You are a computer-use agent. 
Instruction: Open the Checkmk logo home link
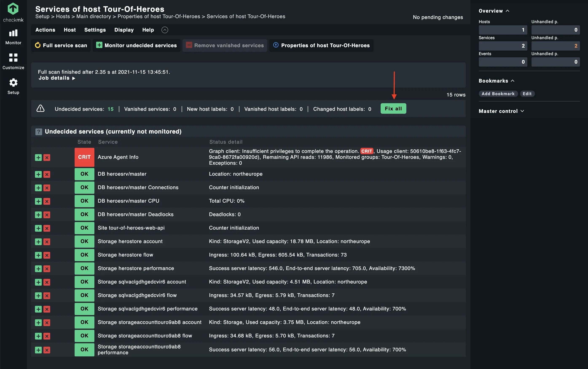click(x=13, y=12)
